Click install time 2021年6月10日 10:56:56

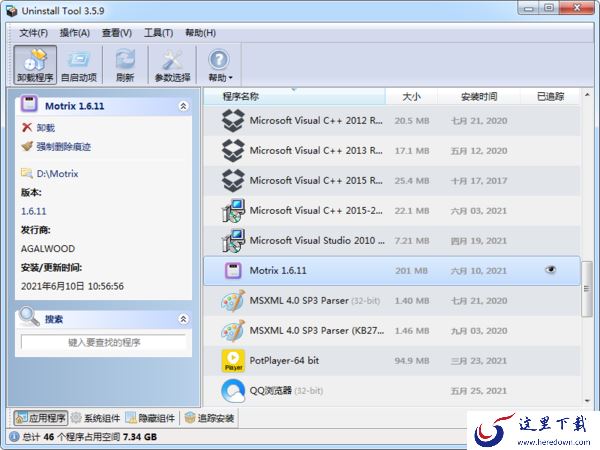click(x=72, y=286)
